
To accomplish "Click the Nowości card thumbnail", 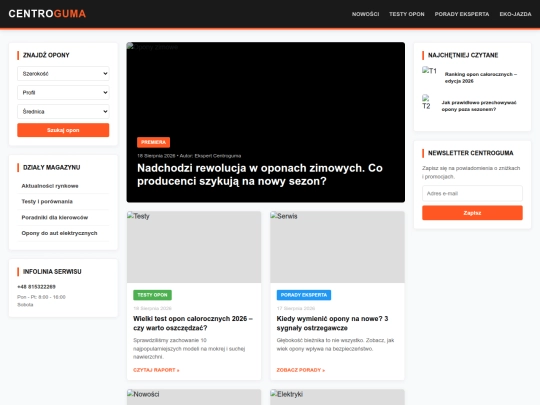I will 194,397.
